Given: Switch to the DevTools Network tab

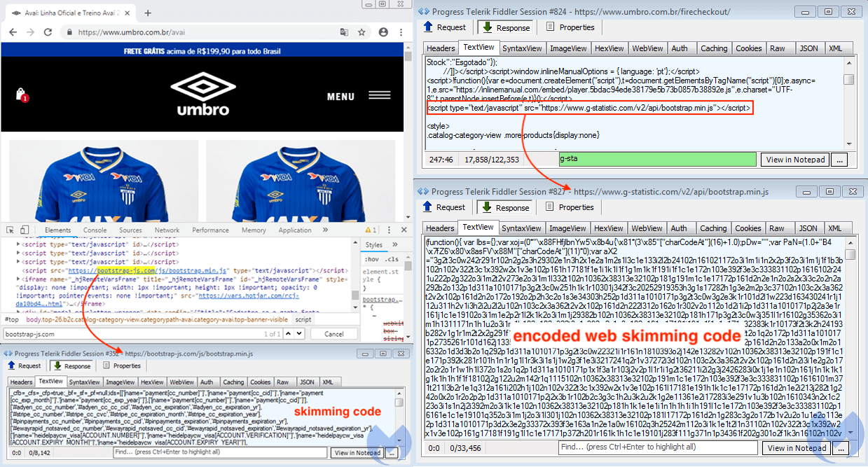Looking at the screenshot, I should click(167, 230).
